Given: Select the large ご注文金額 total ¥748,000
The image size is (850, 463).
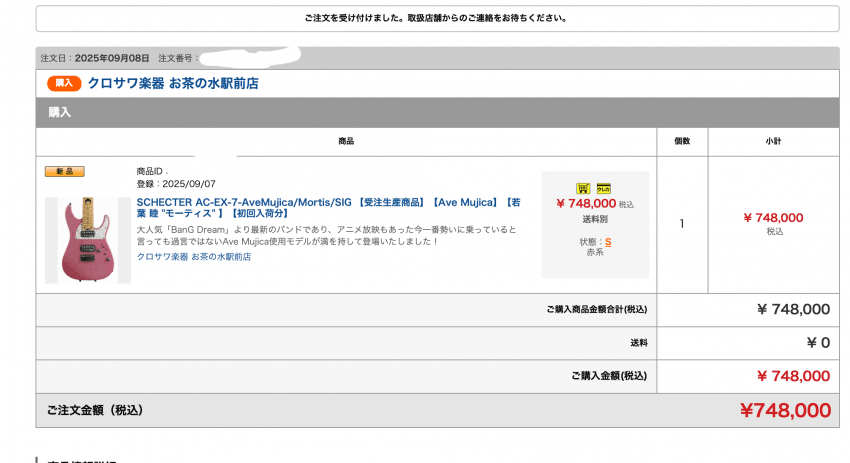Looking at the screenshot, I should [x=785, y=410].
